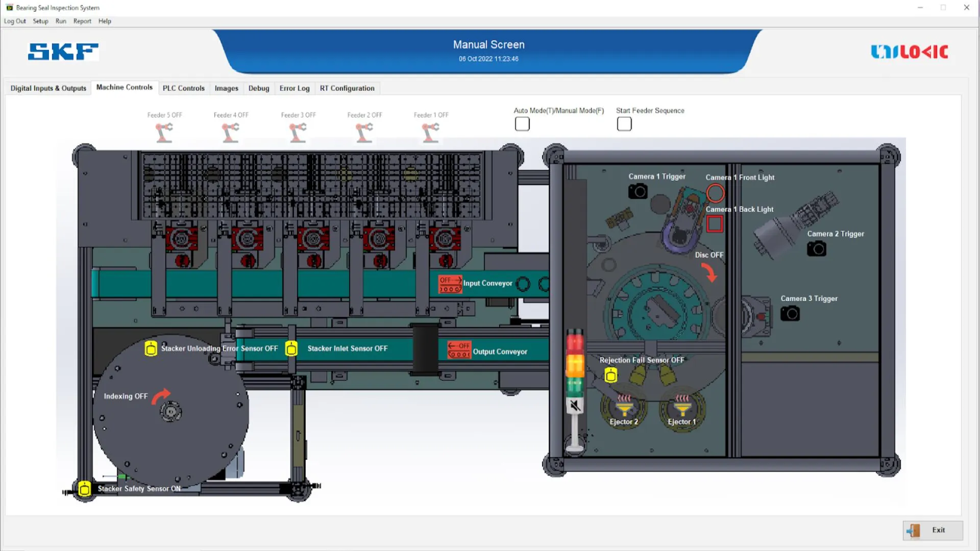Click the Exit button

933,530
